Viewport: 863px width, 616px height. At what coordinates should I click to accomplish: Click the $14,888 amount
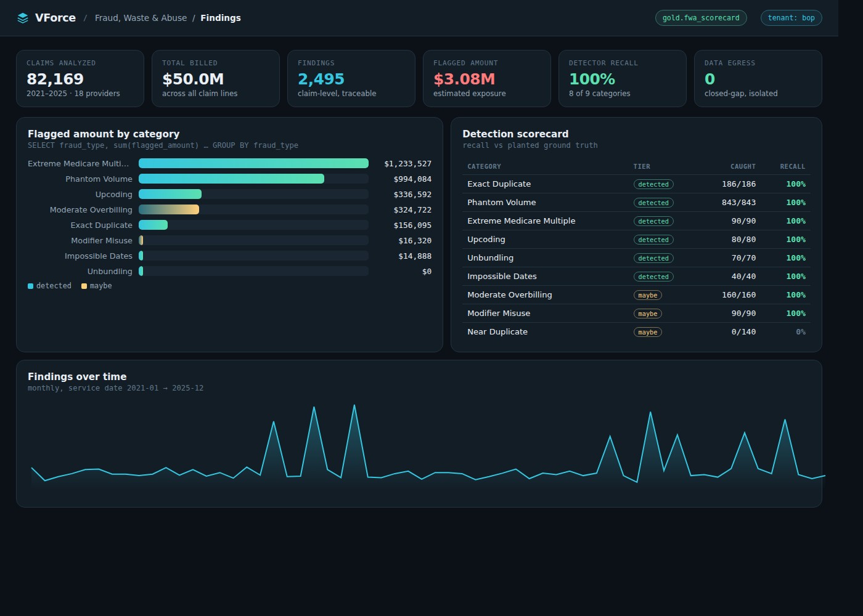[x=415, y=256]
